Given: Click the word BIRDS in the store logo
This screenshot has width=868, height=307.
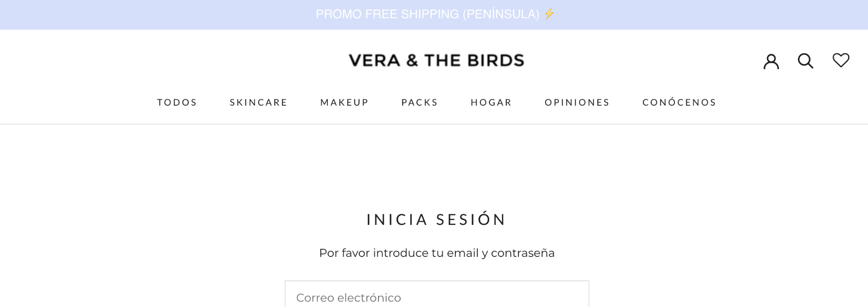Looking at the screenshot, I should 495,60.
